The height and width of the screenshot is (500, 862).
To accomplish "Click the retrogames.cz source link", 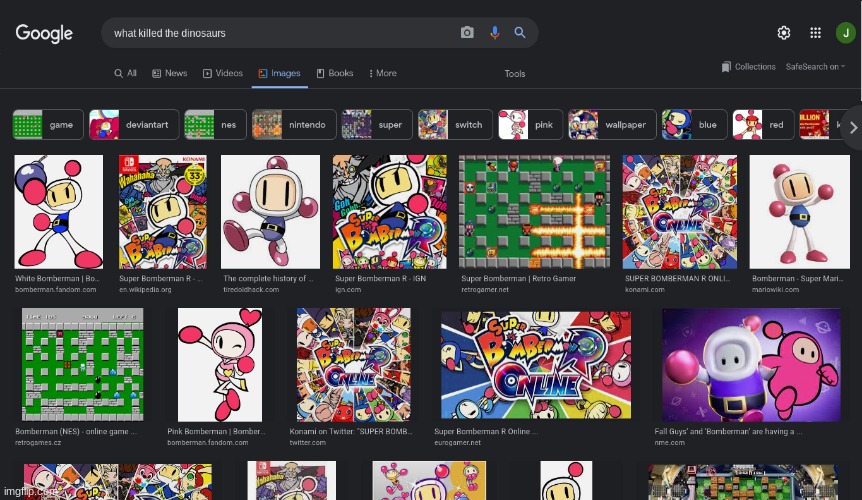I will pos(38,442).
